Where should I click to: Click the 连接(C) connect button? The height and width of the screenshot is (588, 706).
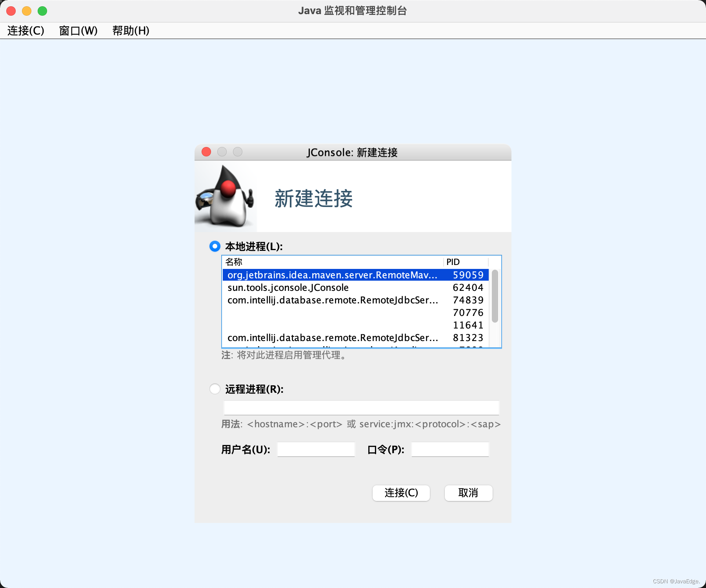(x=401, y=493)
